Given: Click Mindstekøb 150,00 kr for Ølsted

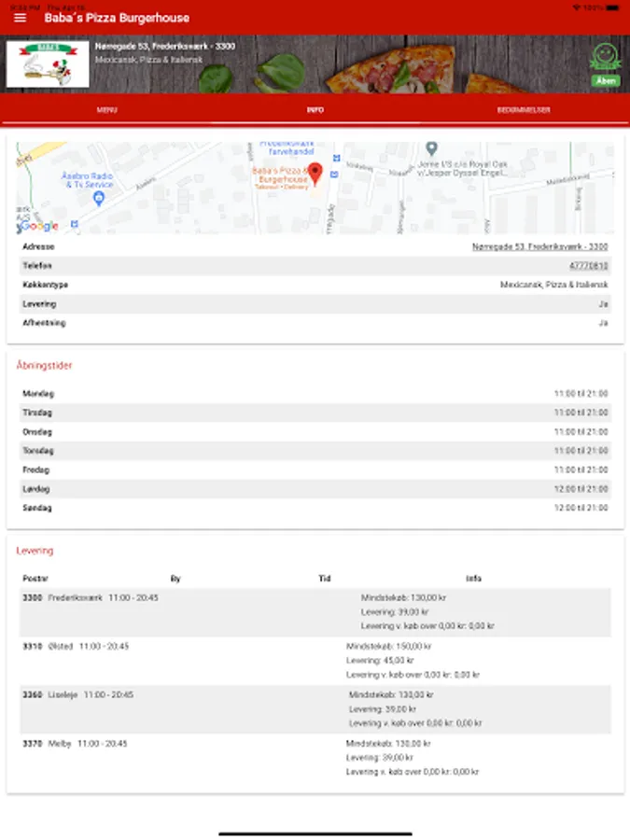Looking at the screenshot, I should [388, 647].
